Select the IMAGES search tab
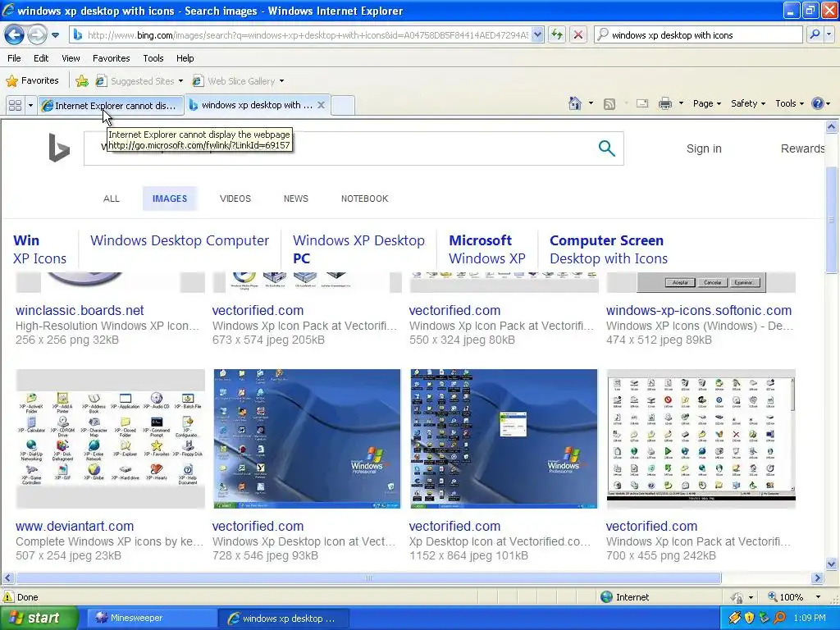840x630 pixels. click(170, 199)
